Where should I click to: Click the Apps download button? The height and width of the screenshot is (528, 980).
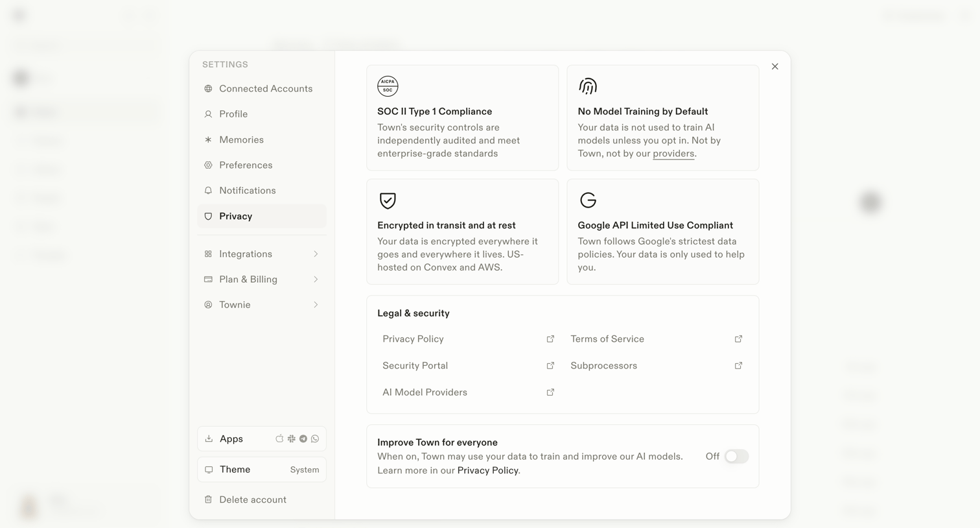(x=261, y=439)
